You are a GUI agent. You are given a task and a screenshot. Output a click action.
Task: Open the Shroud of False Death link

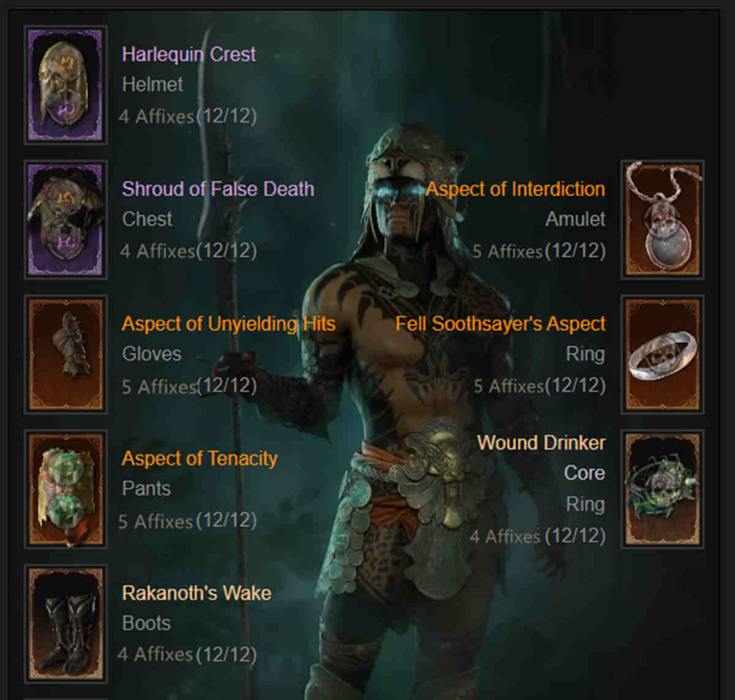coord(217,189)
